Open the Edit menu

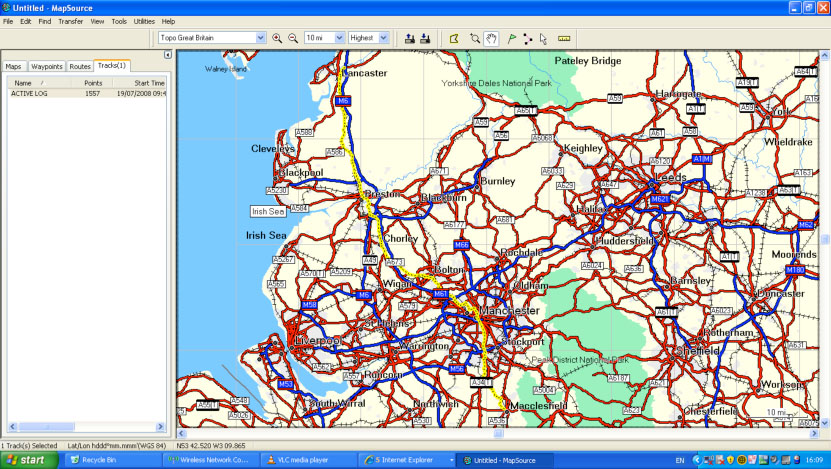[x=25, y=21]
